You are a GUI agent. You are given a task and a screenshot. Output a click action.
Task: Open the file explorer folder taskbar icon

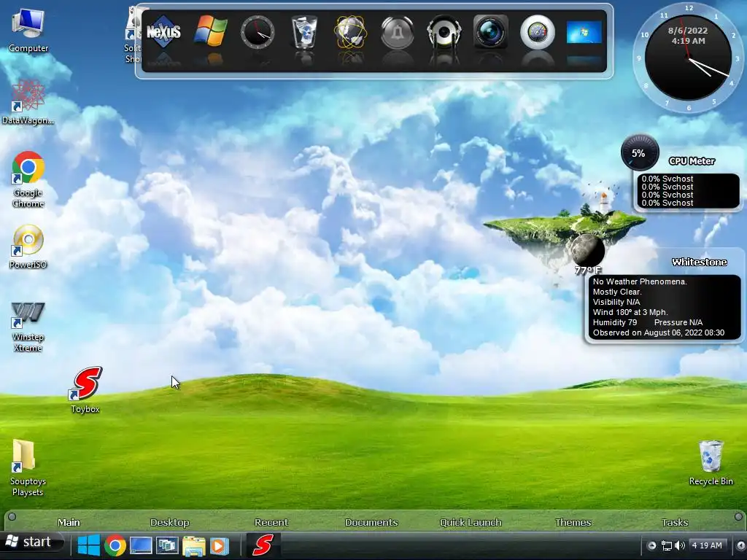click(x=193, y=545)
